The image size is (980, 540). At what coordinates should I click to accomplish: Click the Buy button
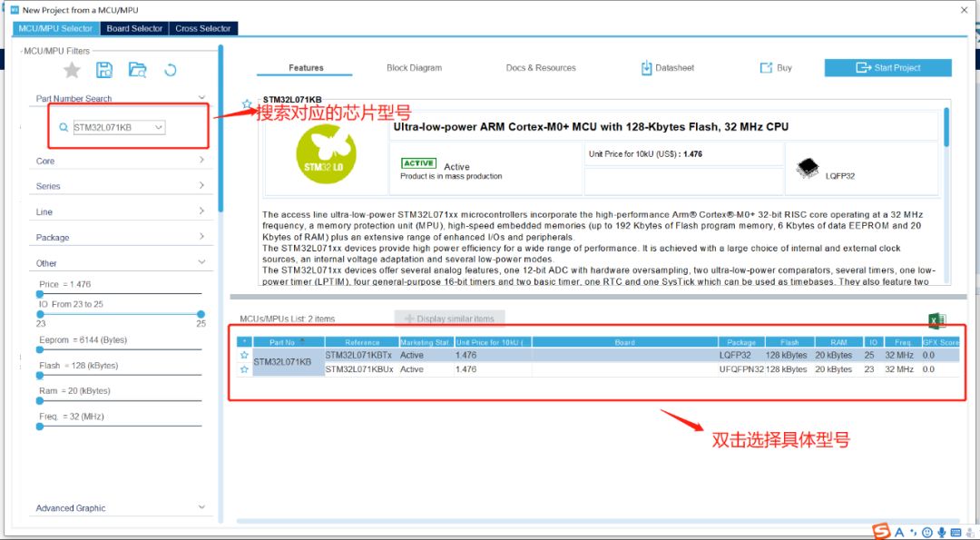[776, 67]
